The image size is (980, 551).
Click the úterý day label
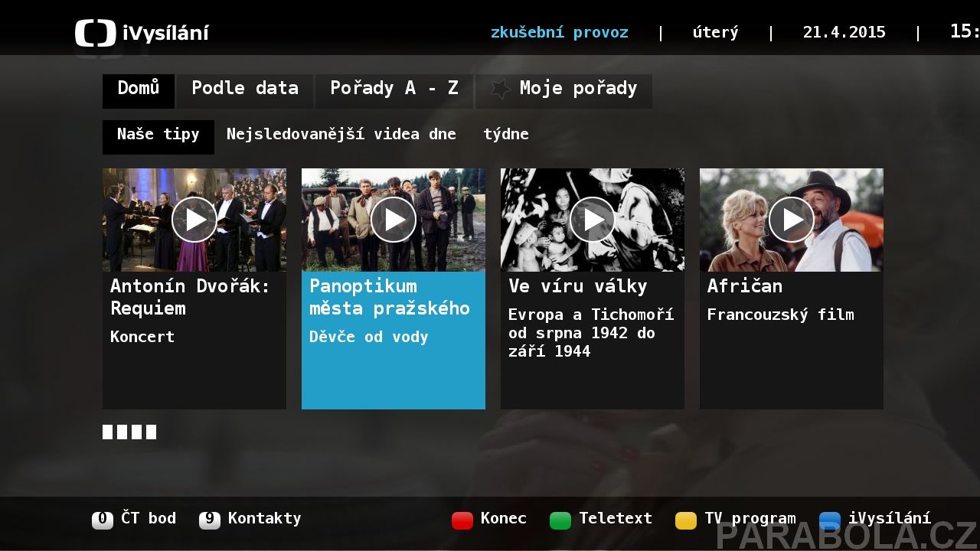[716, 32]
